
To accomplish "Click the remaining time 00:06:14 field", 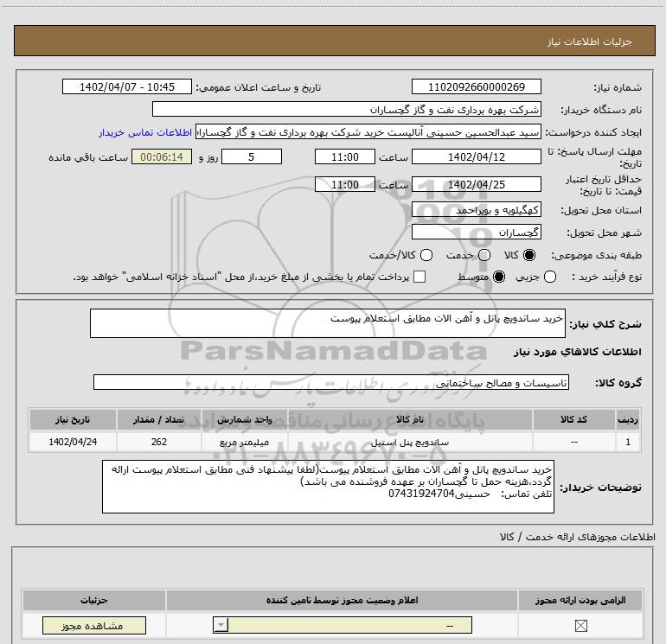I will (162, 156).
